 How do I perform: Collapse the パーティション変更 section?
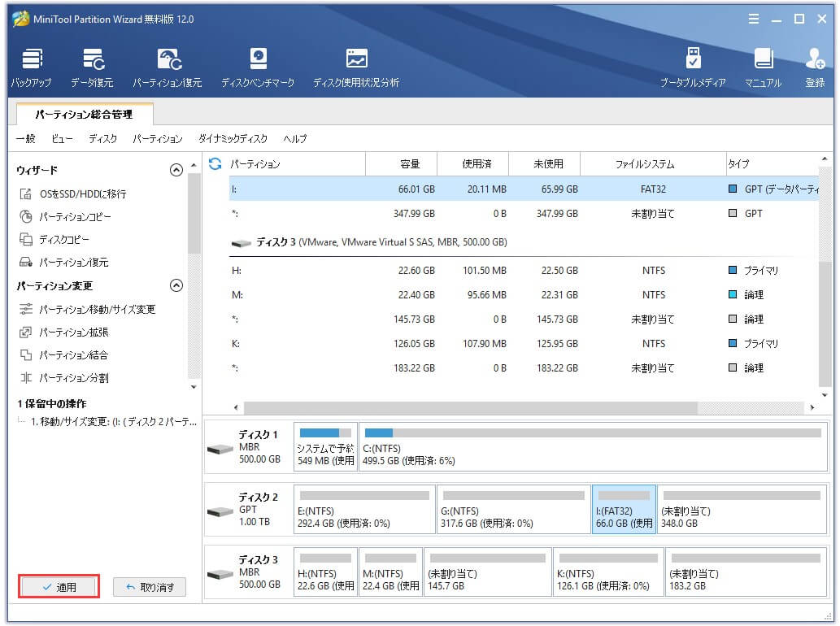[x=176, y=286]
